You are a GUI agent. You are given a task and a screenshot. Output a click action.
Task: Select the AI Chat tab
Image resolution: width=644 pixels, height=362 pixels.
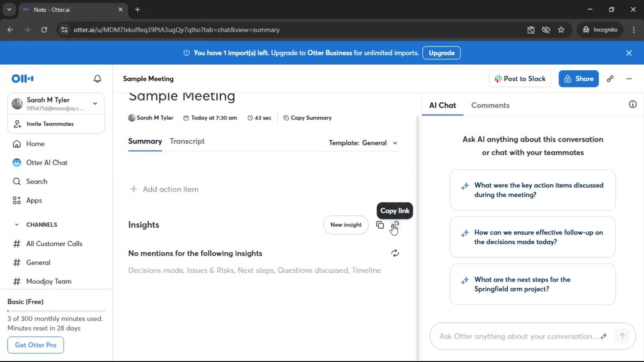tap(442, 105)
